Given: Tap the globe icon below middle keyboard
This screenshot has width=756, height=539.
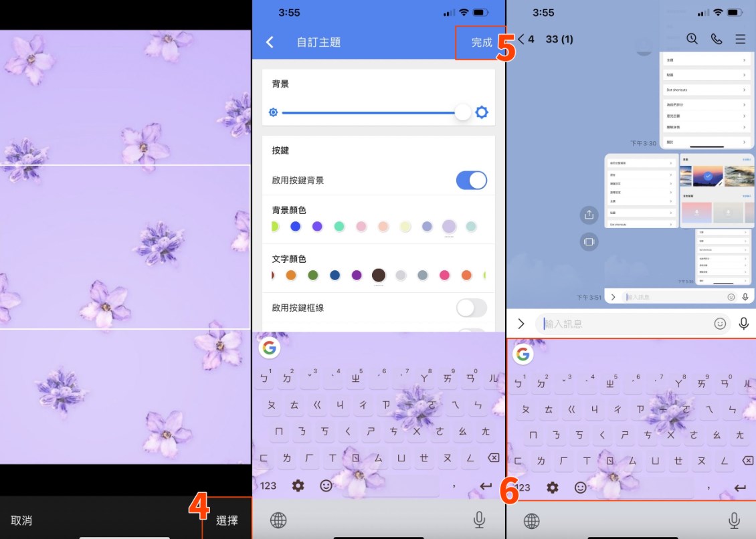Looking at the screenshot, I should pyautogui.click(x=278, y=520).
